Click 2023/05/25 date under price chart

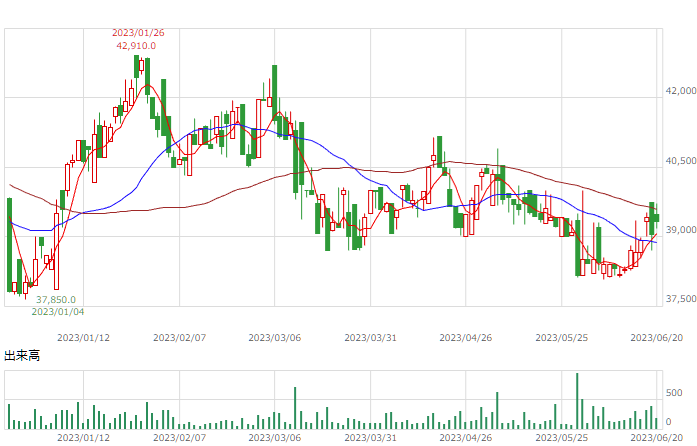561,338
